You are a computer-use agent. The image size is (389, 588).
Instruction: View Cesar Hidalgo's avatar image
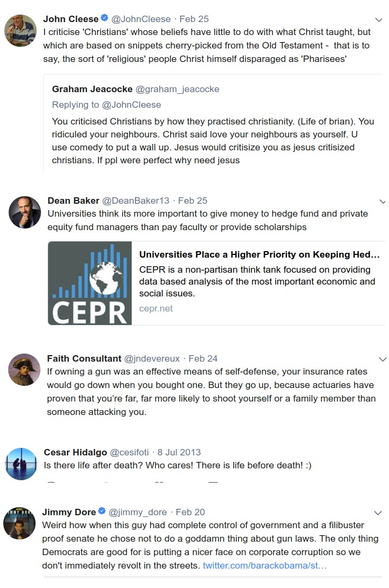(21, 464)
